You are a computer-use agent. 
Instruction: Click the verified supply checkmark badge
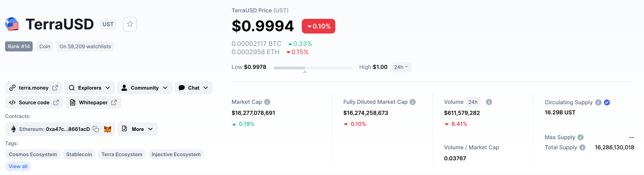pos(607,102)
